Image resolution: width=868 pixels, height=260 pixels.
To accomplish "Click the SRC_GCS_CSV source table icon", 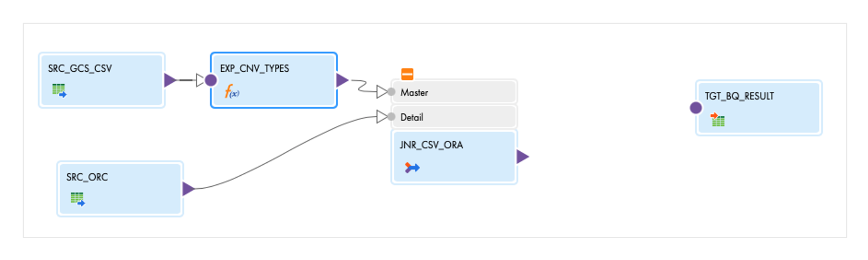I will tap(59, 90).
